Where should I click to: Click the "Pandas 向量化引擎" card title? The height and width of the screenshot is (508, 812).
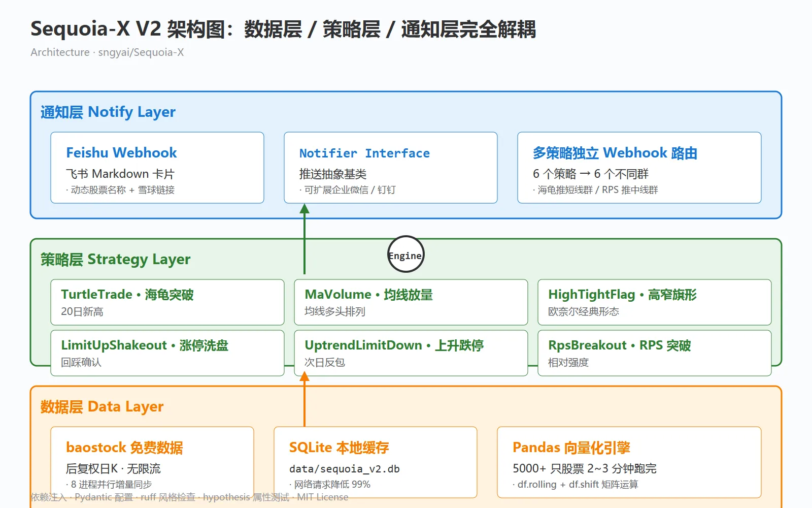[x=571, y=447]
